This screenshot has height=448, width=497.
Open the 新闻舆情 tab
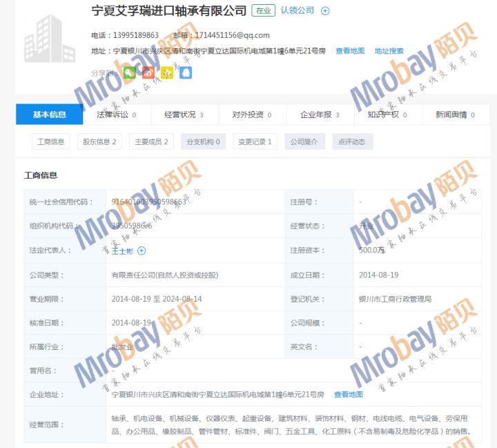point(455,115)
